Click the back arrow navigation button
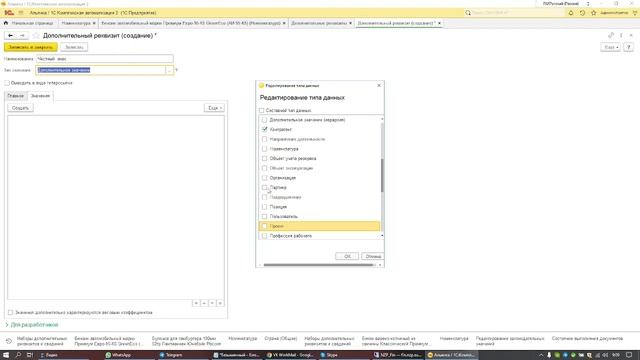 pyautogui.click(x=11, y=36)
